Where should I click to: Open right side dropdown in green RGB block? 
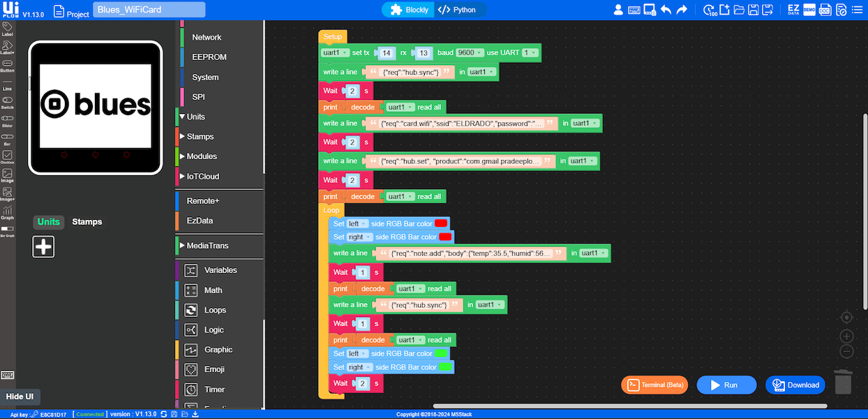coord(360,367)
